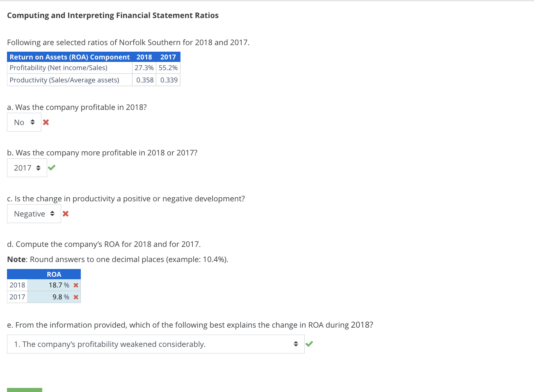
Task: Expand the explanation dropdown in question e
Action: (155, 344)
